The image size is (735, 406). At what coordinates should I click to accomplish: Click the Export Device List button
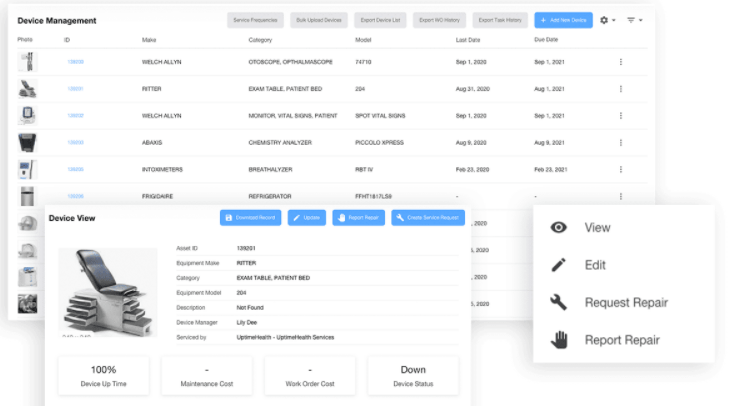click(x=382, y=20)
